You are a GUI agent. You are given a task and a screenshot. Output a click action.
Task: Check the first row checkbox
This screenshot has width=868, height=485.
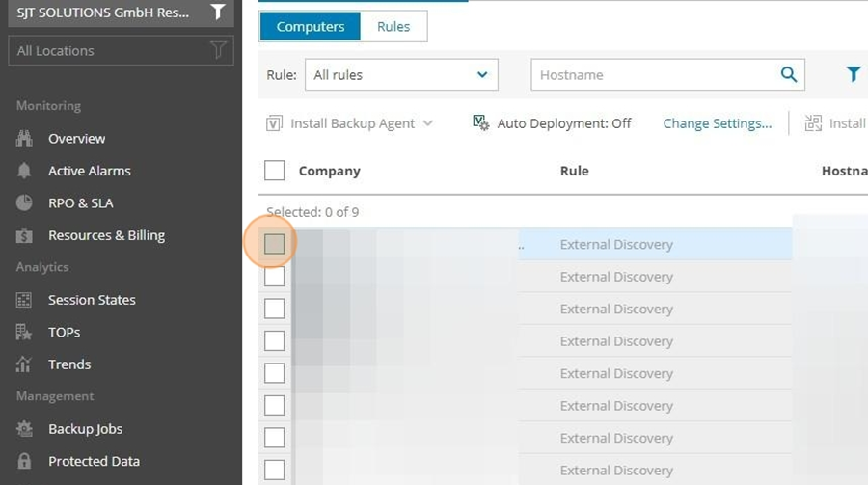[x=275, y=244]
